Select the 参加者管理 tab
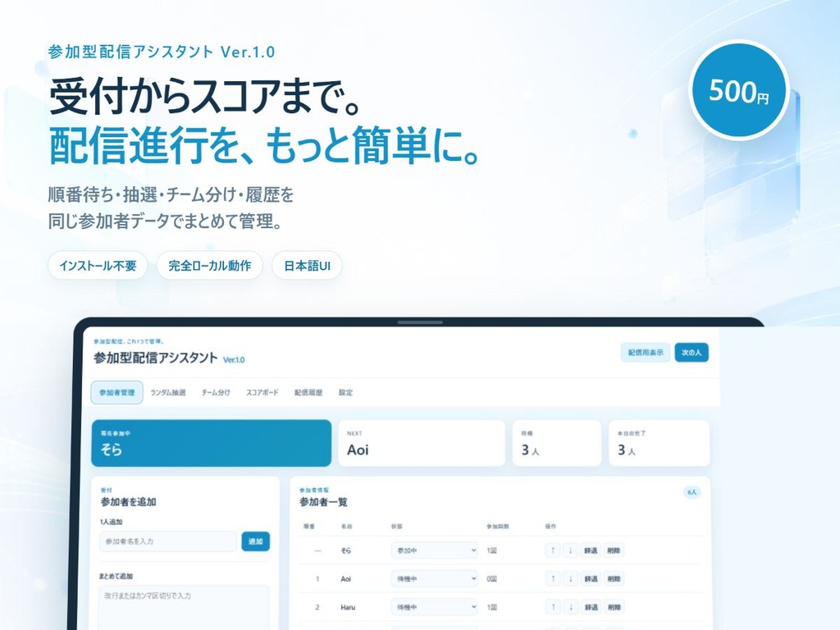840x630 pixels. 116,392
